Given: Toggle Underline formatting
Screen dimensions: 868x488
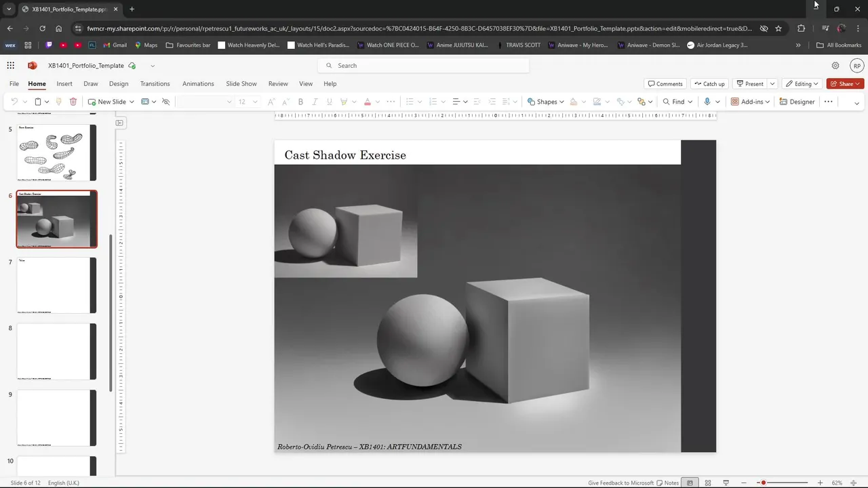Looking at the screenshot, I should (330, 102).
